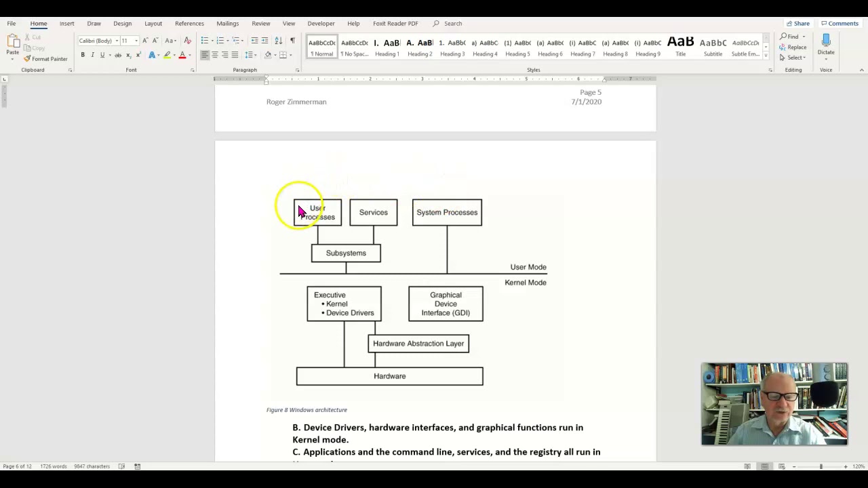The height and width of the screenshot is (488, 868).
Task: Open Replace dialog
Action: pyautogui.click(x=793, y=47)
